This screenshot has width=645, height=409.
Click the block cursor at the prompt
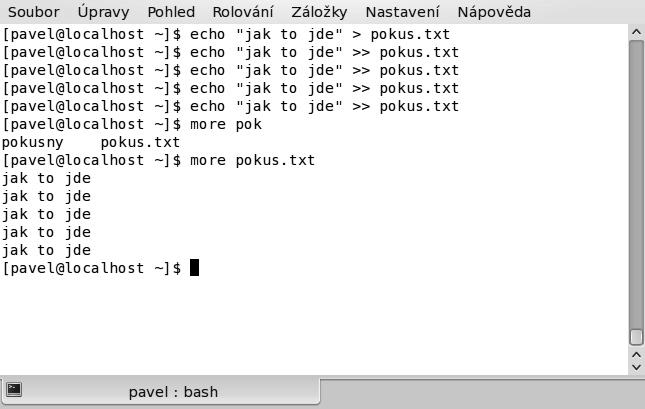coord(195,268)
